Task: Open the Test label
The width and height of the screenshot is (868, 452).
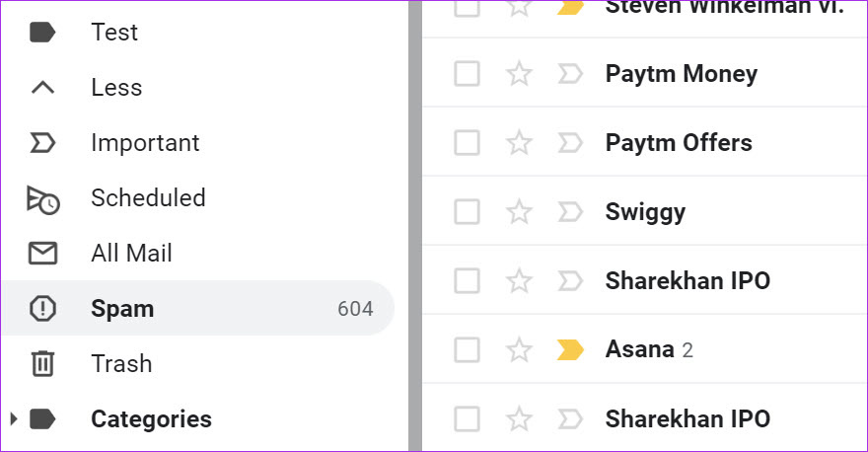Action: pos(114,33)
